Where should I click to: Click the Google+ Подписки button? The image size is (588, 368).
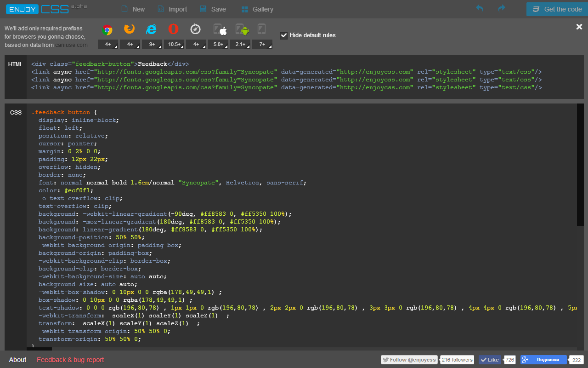[x=543, y=360]
